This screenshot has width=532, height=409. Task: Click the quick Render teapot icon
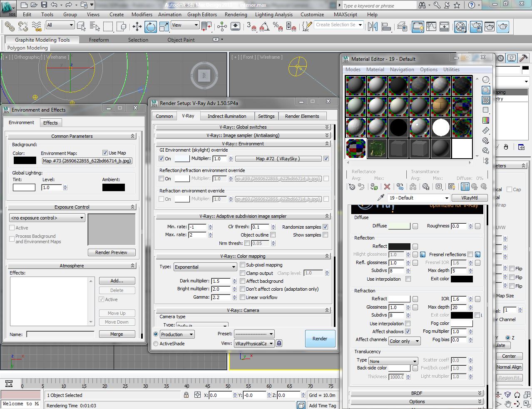(x=503, y=27)
